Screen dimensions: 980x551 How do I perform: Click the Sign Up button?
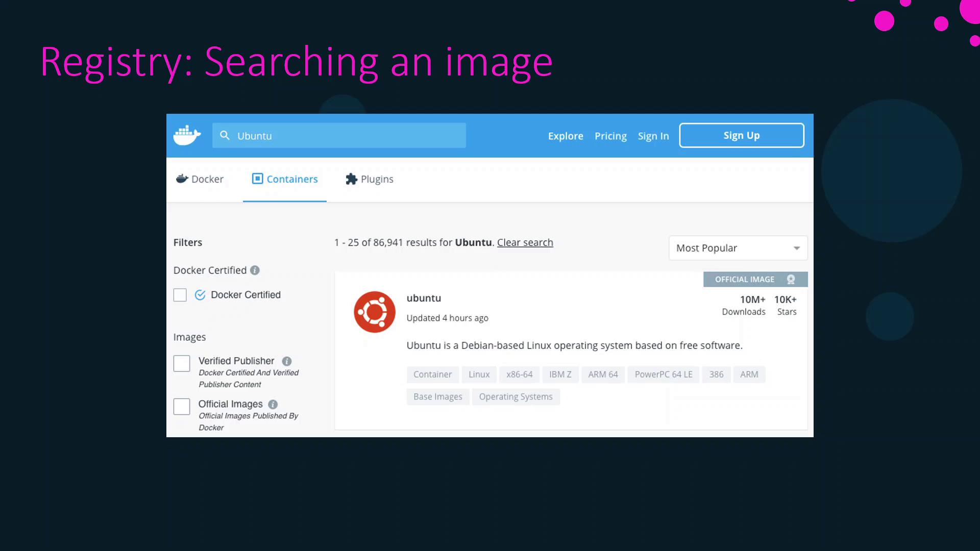pyautogui.click(x=741, y=135)
